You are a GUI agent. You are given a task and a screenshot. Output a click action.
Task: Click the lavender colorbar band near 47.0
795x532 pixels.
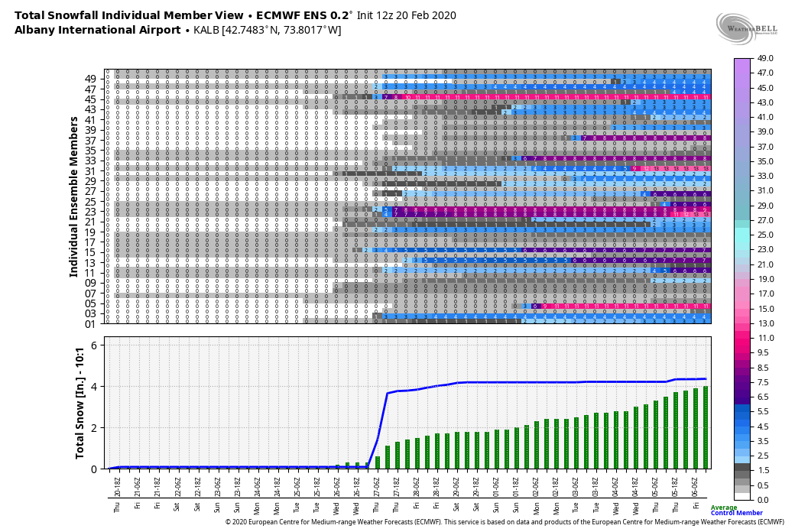click(742, 73)
